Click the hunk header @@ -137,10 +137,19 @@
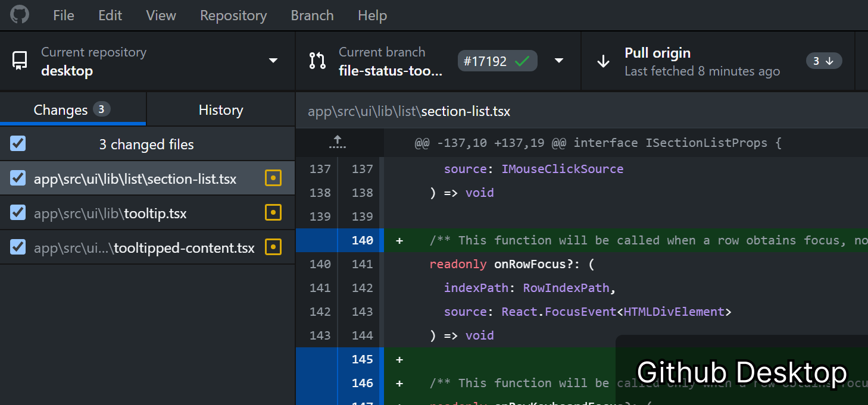868x405 pixels. coord(598,143)
